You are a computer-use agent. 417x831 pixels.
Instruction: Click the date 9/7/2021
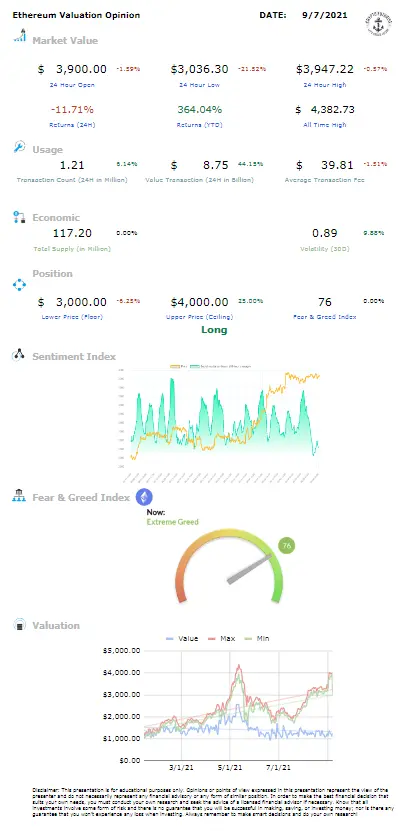point(324,15)
